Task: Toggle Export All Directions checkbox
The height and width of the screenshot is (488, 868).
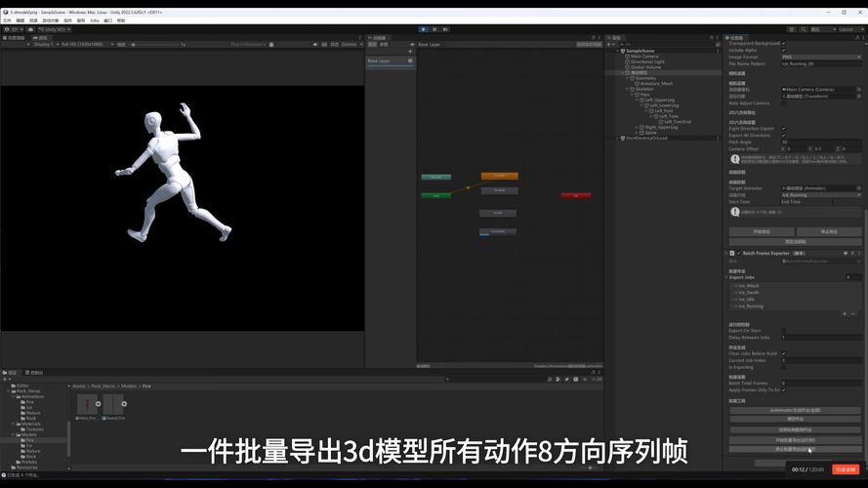Action: pos(783,135)
